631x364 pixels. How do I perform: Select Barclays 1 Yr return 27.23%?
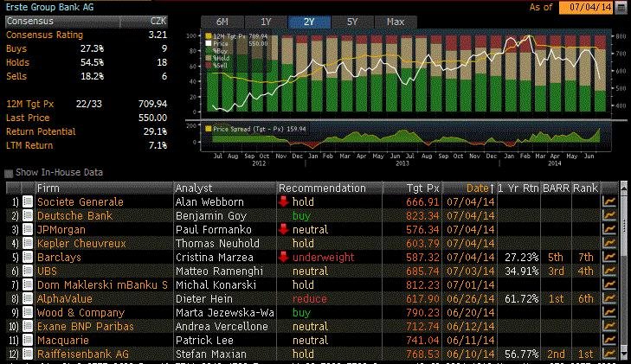coord(522,257)
